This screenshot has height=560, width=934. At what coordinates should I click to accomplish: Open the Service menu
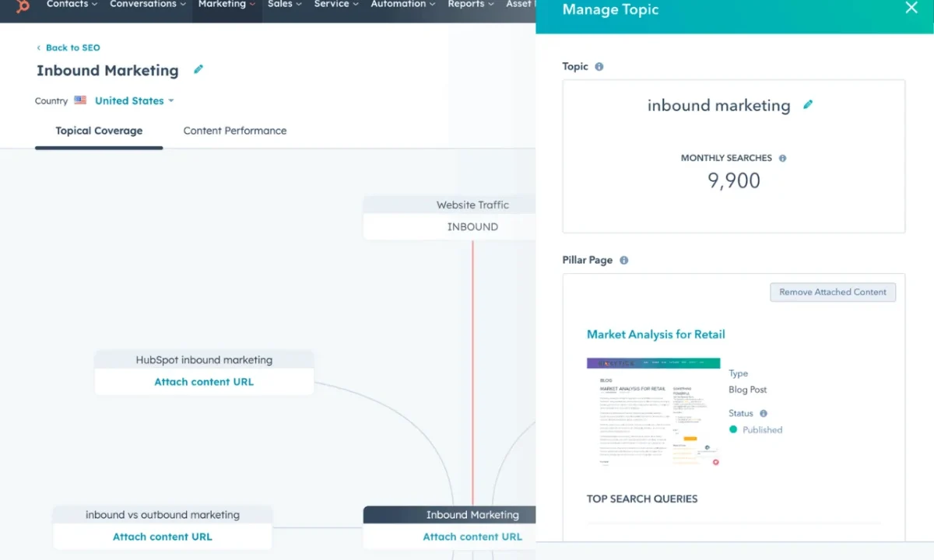point(336,5)
